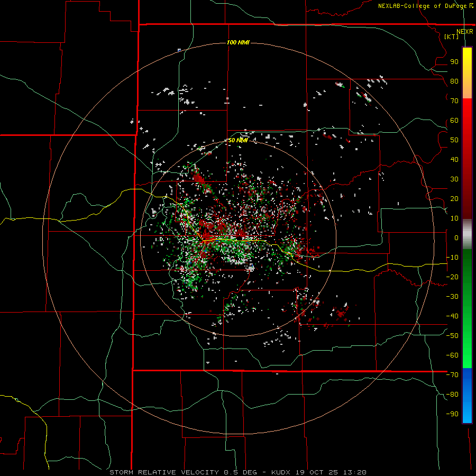Click the 80 value on velocity scale
Image resolution: width=476 pixels, height=476 pixels.
tap(454, 81)
